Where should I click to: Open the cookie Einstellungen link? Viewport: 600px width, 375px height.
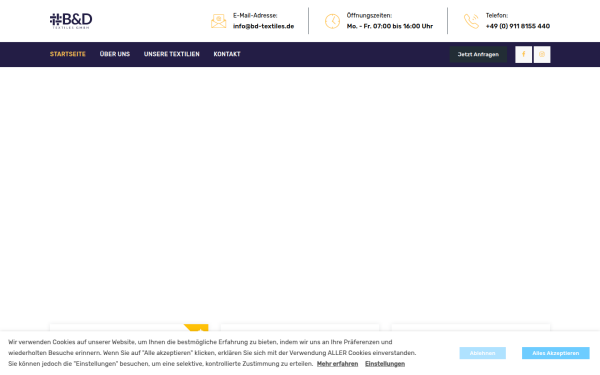[385, 364]
